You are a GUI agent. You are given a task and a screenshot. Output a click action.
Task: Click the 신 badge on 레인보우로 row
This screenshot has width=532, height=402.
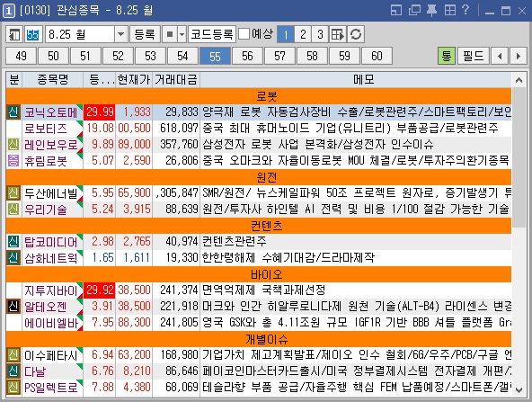[13, 145]
